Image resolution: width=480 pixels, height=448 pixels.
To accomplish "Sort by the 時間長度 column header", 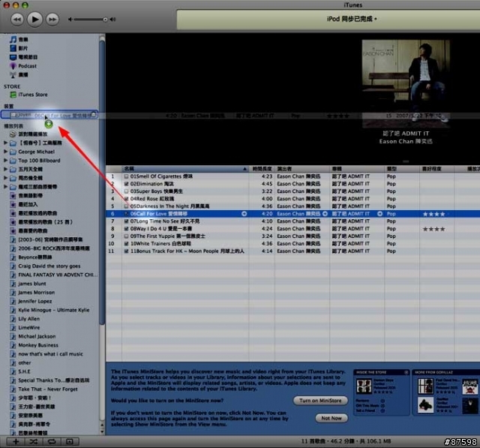I will pyautogui.click(x=262, y=169).
